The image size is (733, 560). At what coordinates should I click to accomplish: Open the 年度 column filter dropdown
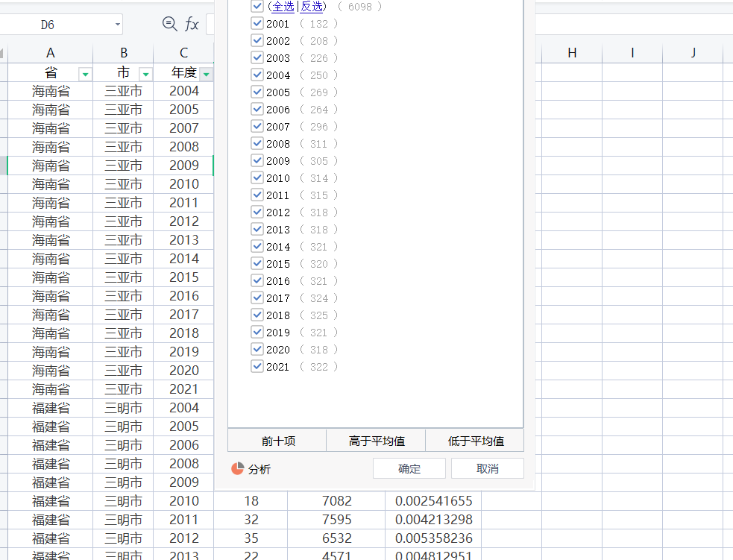pos(206,75)
